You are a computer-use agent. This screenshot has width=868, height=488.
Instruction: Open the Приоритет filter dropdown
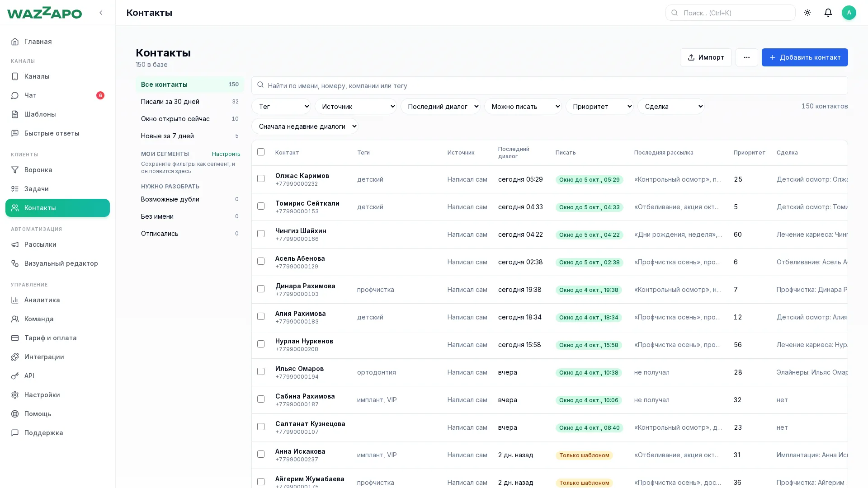tap(599, 106)
